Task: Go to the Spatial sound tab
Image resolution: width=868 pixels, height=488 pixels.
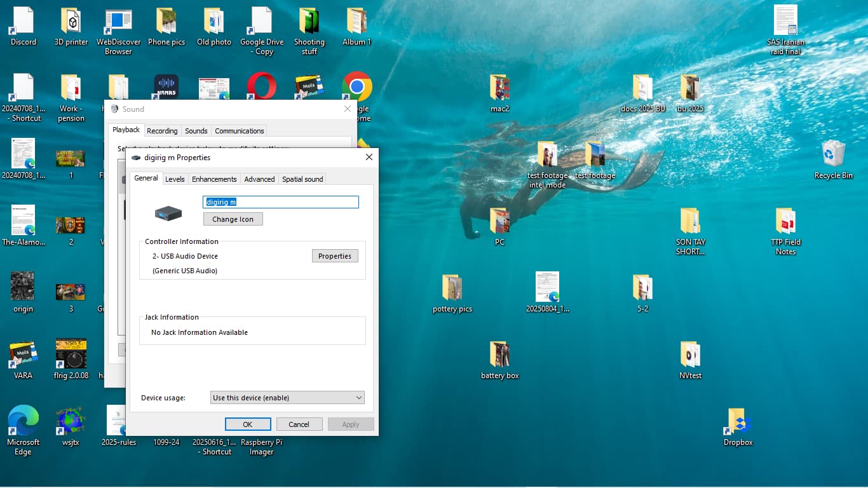Action: (x=302, y=179)
